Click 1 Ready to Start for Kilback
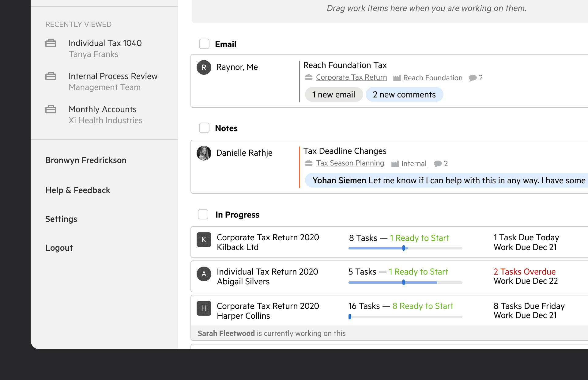 click(x=419, y=238)
